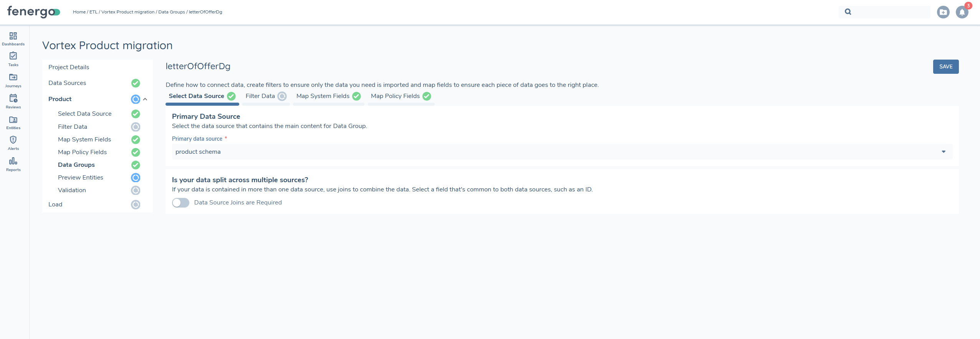980x339 pixels.
Task: Open Load in side navigation
Action: tap(55, 204)
